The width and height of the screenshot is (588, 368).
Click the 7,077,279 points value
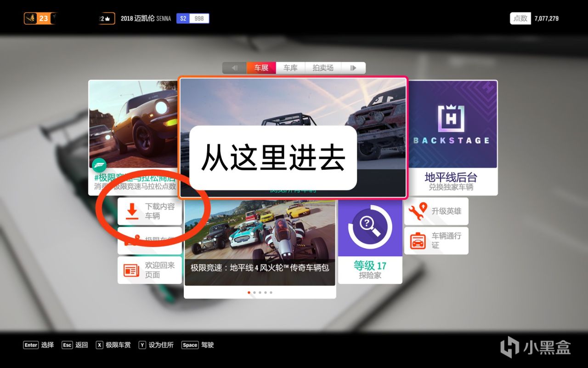[547, 18]
